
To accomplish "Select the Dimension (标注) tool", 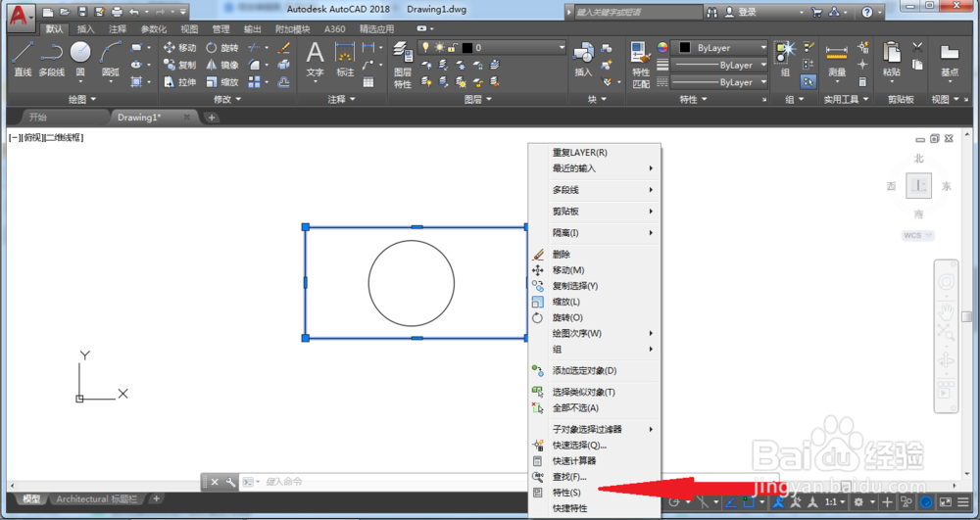I will [345, 60].
